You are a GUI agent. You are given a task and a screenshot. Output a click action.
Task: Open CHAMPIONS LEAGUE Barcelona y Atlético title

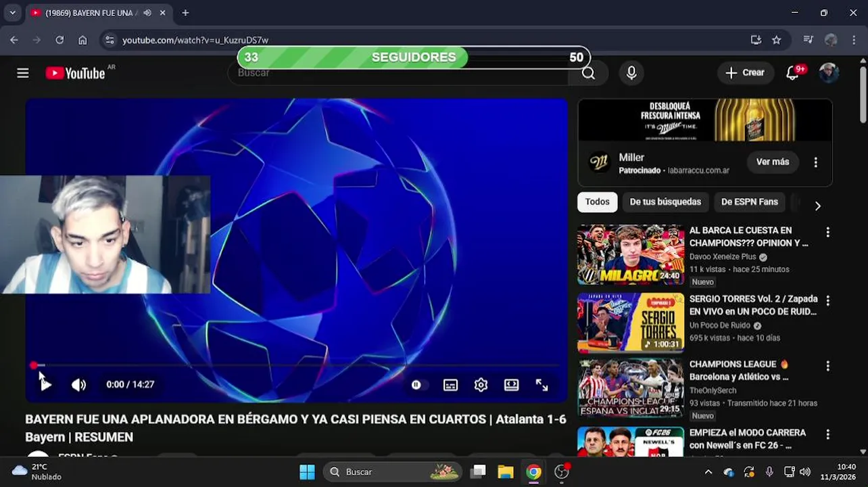pyautogui.click(x=739, y=371)
